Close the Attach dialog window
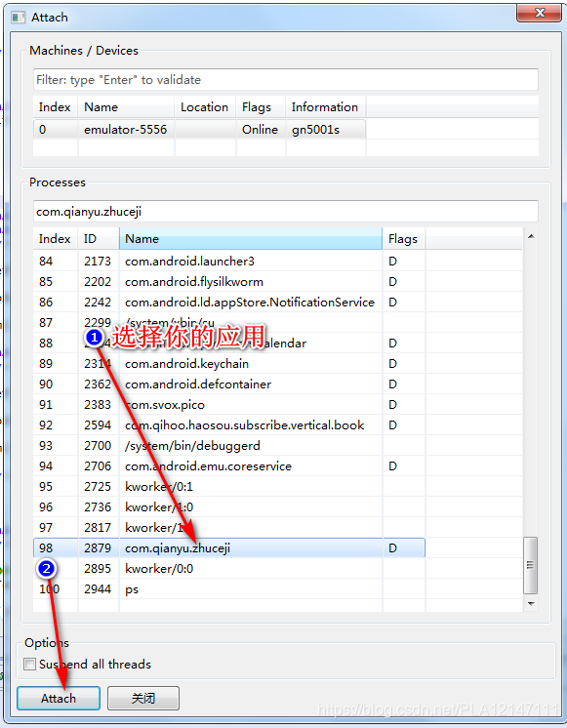The width and height of the screenshot is (567, 728). coord(539,13)
